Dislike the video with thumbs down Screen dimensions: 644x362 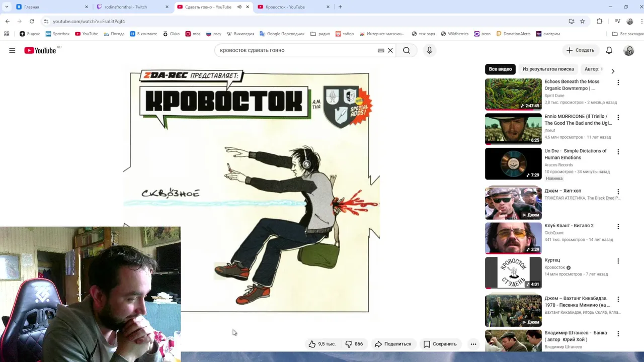point(354,344)
